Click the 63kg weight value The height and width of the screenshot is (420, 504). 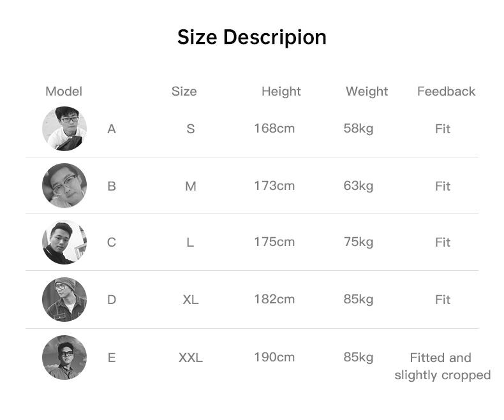(x=359, y=186)
